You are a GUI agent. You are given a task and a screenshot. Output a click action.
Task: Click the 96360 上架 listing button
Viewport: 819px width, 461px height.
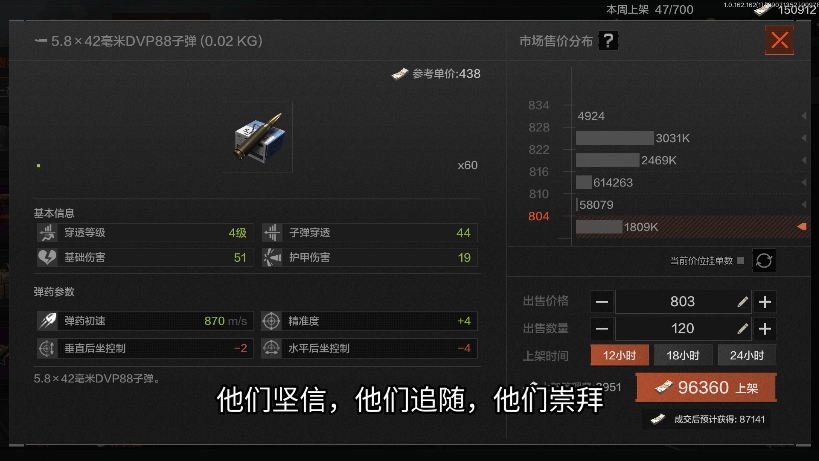706,387
